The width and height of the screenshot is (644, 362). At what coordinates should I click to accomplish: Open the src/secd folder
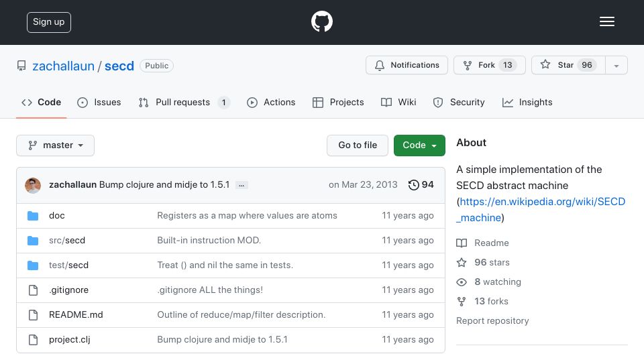(x=67, y=241)
